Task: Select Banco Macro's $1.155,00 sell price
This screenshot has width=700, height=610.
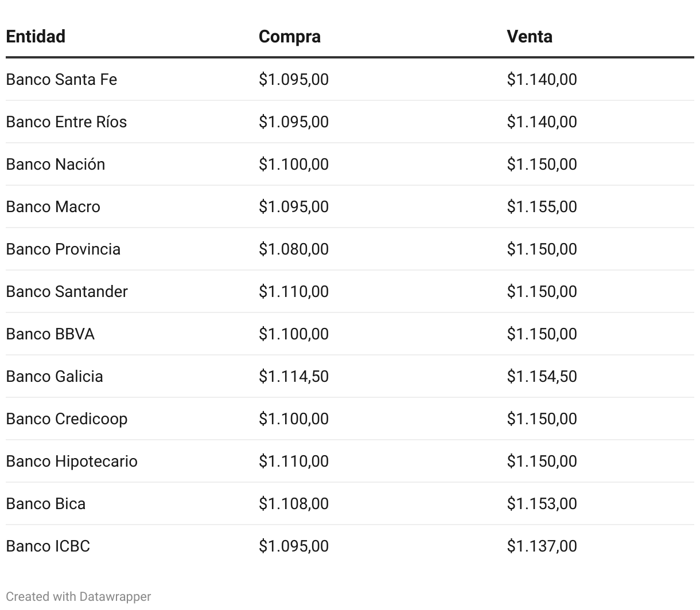Action: pyautogui.click(x=542, y=206)
